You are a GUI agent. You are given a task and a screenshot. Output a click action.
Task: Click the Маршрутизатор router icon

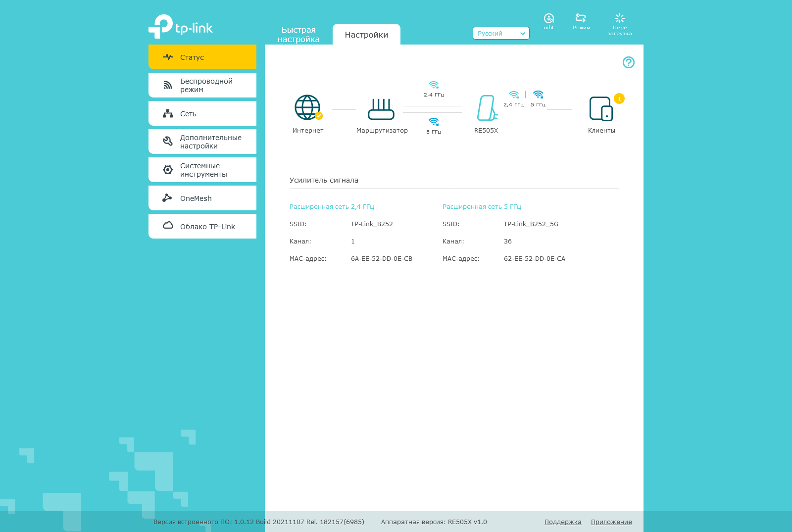(381, 109)
